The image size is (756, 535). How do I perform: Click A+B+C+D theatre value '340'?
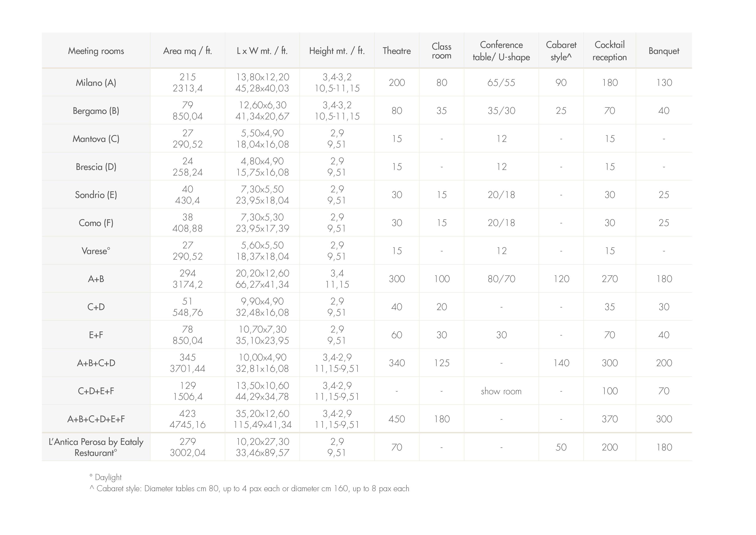397,363
